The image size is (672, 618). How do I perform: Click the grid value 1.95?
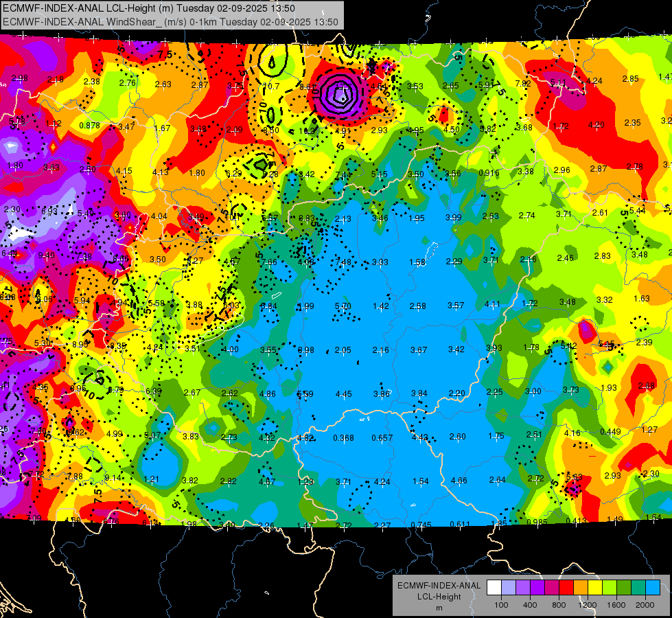click(417, 218)
